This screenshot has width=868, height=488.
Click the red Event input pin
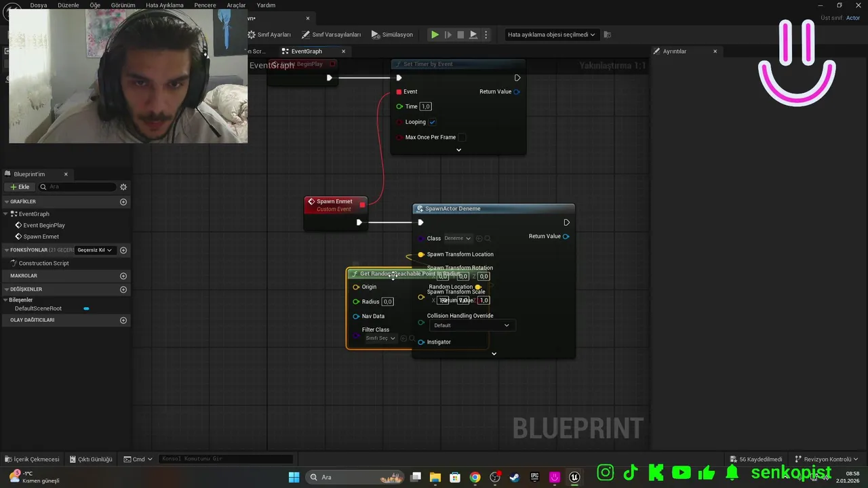point(399,91)
